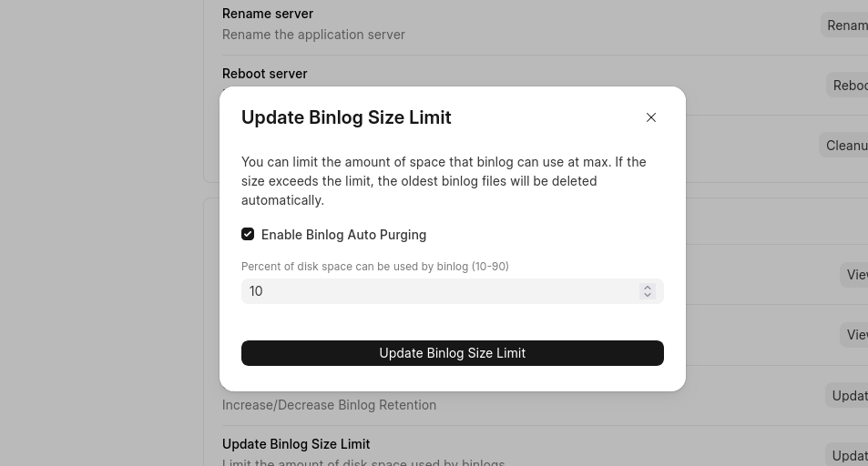Click the Enable Binlog Auto Purging label
Image resolution: width=868 pixels, height=466 pixels.
(343, 235)
